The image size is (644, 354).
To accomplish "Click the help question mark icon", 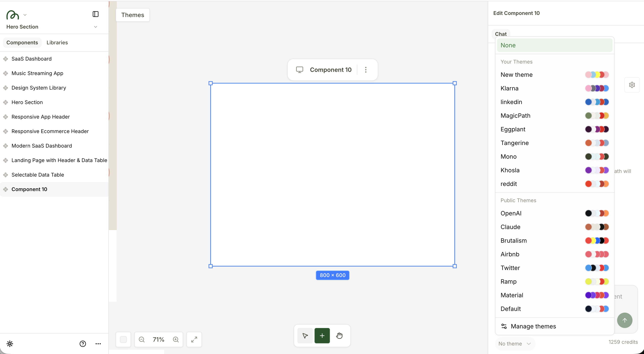I will [x=83, y=344].
